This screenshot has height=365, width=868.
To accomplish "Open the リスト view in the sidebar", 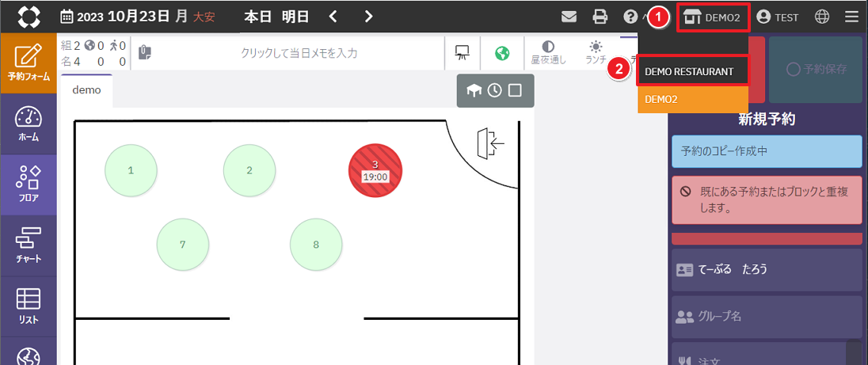I will click(29, 306).
